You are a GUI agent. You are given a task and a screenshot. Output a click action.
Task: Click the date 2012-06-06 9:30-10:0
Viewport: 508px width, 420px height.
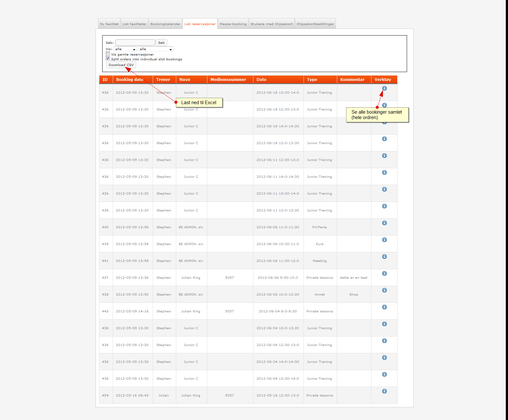coord(278,278)
